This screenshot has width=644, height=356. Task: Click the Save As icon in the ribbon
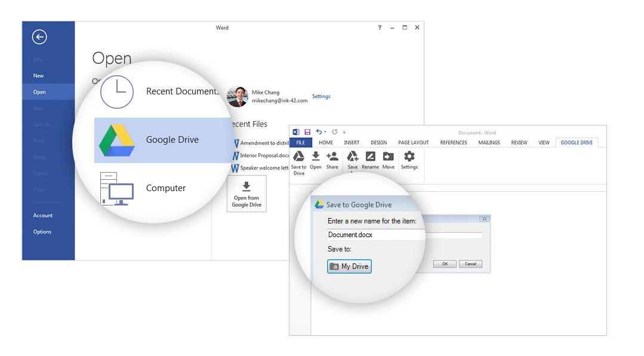(x=352, y=160)
